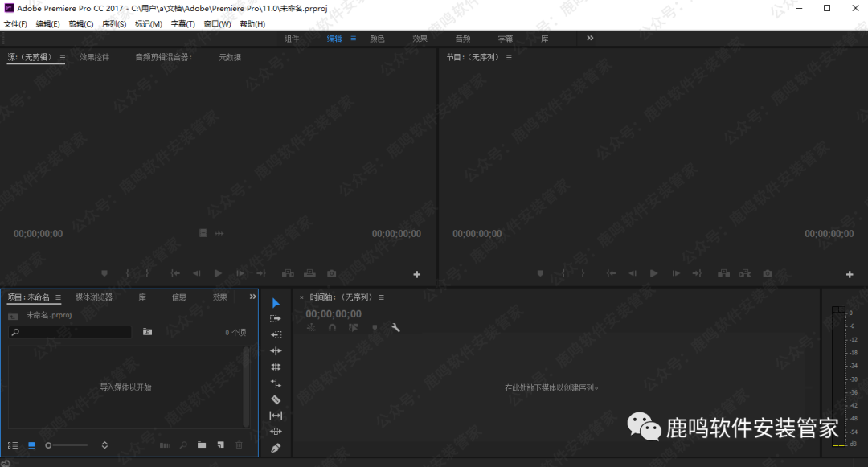Switch to the 媒体浏览器 tab
This screenshot has height=467, width=868.
pyautogui.click(x=94, y=297)
